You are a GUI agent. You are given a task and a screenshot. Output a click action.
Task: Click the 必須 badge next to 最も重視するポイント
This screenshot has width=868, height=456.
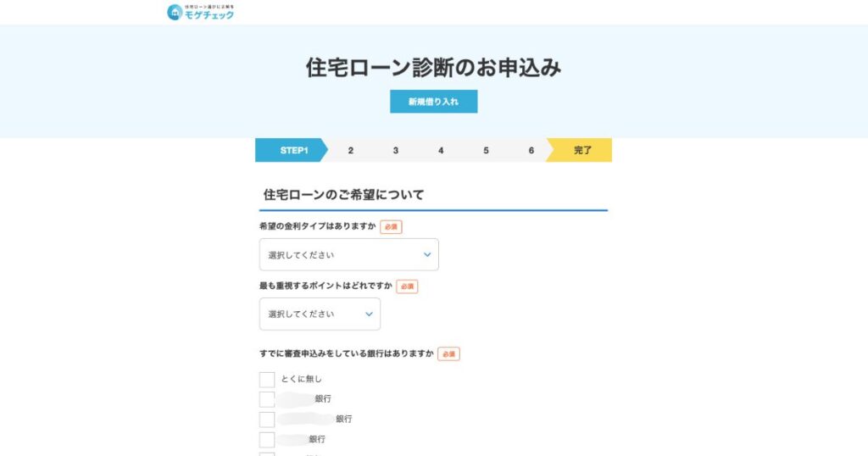click(407, 286)
